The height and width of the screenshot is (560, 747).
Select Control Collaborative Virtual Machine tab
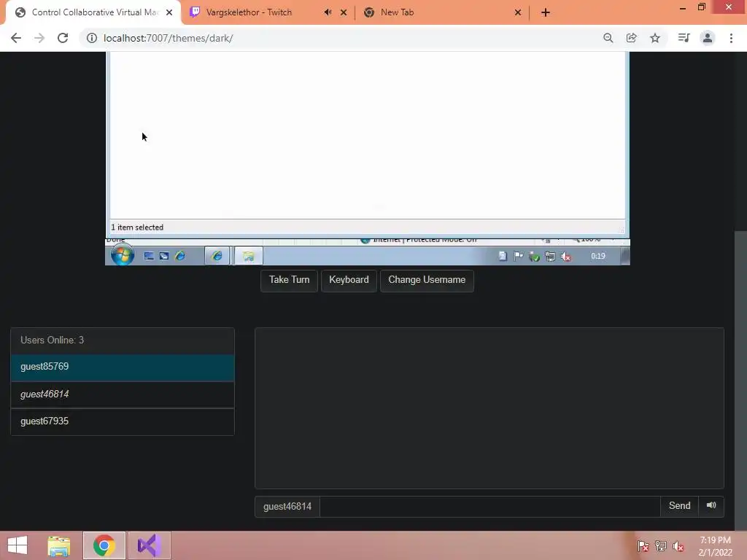pyautogui.click(x=94, y=12)
